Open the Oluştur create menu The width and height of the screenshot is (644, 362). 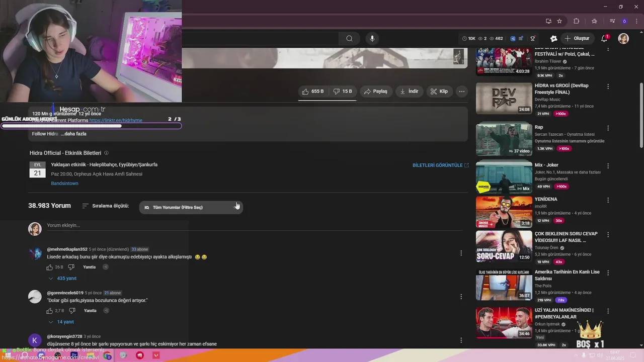coord(577,38)
